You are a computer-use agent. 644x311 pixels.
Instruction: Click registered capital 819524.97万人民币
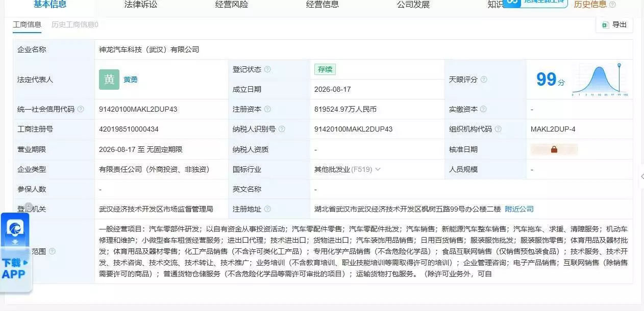point(346,109)
